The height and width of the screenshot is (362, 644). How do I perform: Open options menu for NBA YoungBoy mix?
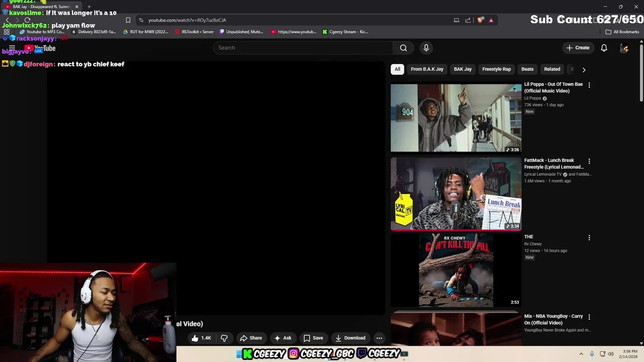pos(589,317)
